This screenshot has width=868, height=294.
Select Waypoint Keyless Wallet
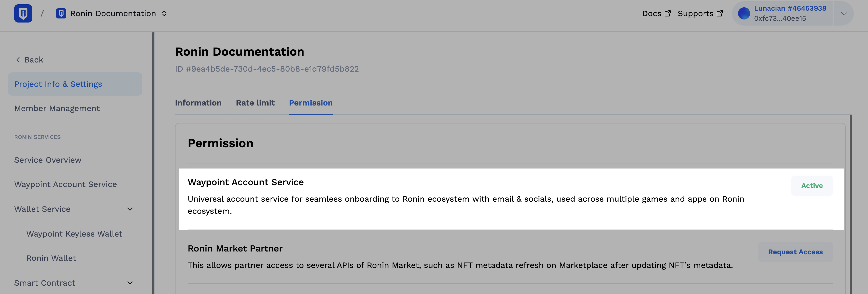click(74, 234)
